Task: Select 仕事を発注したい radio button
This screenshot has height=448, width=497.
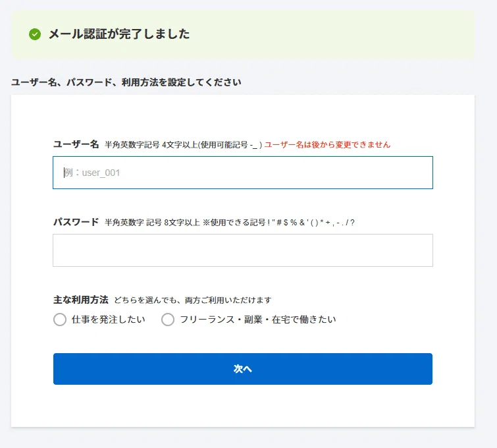Action: pos(60,320)
